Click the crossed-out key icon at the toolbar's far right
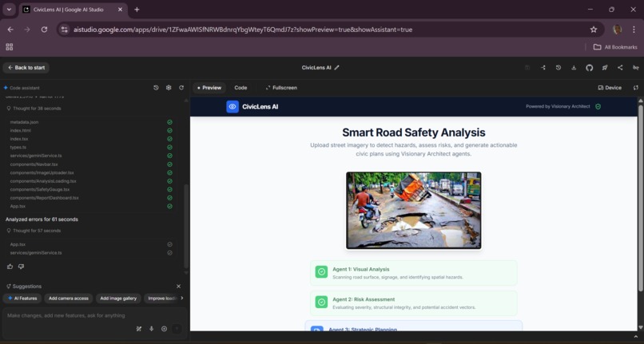Image resolution: width=644 pixels, height=344 pixels. [x=636, y=68]
